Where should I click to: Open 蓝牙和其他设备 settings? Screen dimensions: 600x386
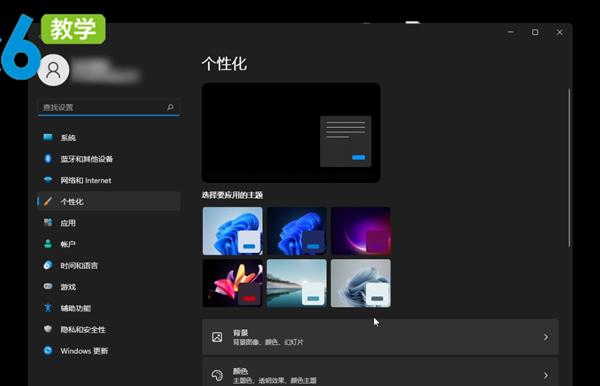pyautogui.click(x=109, y=158)
